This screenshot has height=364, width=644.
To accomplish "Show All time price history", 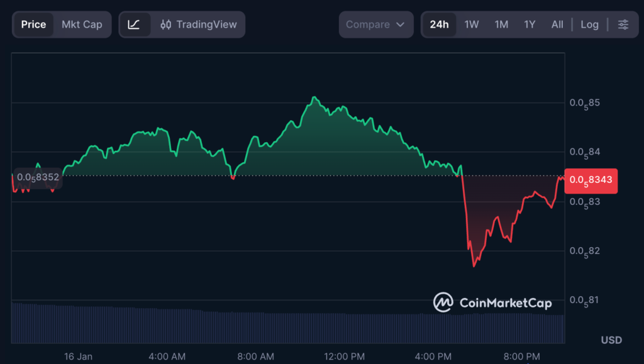I will pos(557,25).
